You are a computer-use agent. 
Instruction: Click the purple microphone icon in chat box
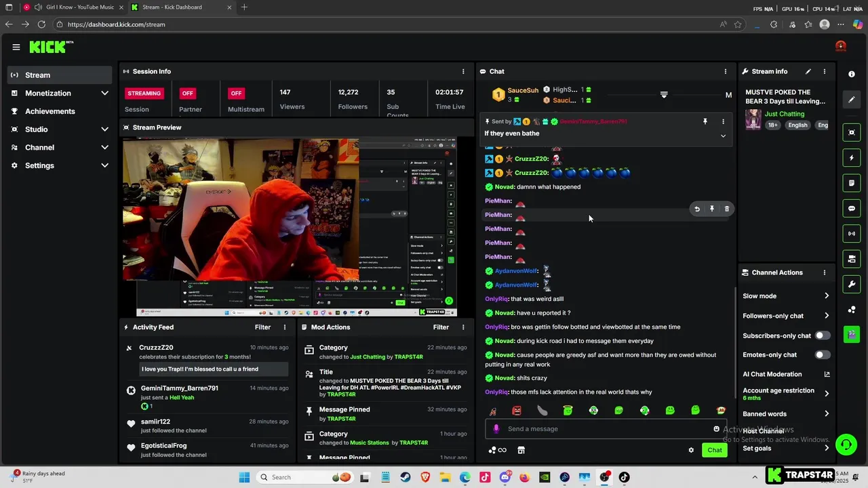(x=496, y=428)
